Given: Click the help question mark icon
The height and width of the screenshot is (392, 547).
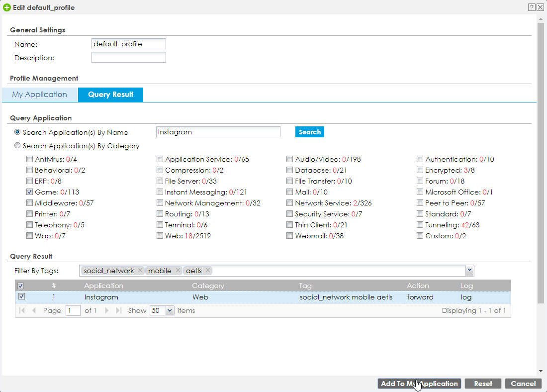Looking at the screenshot, I should click(x=532, y=7).
